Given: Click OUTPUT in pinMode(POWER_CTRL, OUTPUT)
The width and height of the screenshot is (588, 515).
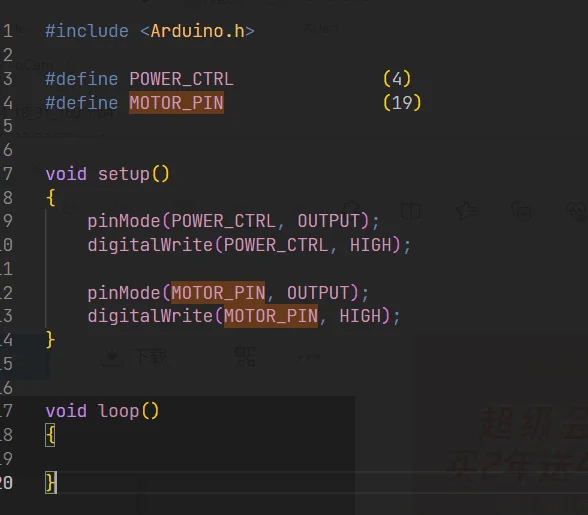Looking at the screenshot, I should point(328,221).
